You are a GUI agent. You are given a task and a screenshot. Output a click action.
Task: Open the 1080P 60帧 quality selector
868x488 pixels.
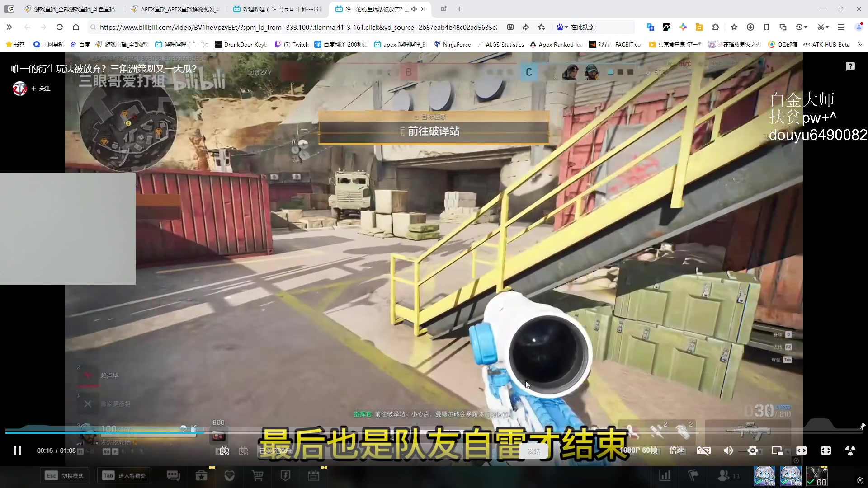point(638,450)
